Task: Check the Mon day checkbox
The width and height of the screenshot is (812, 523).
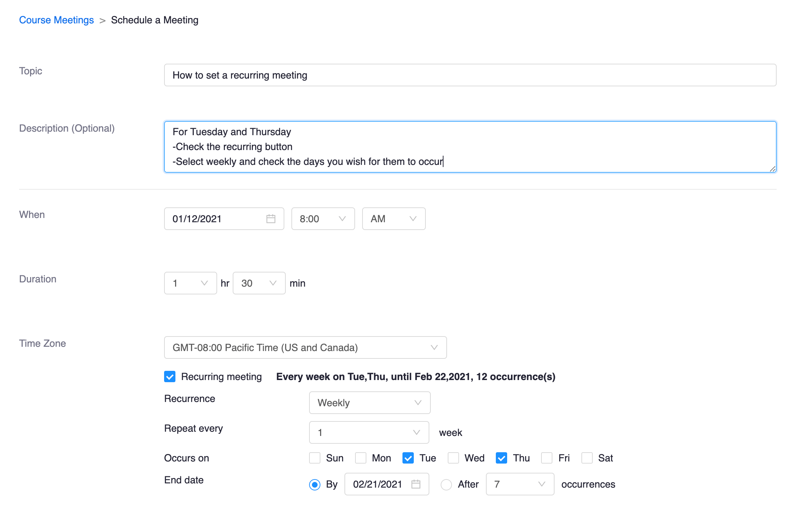Action: tap(361, 458)
